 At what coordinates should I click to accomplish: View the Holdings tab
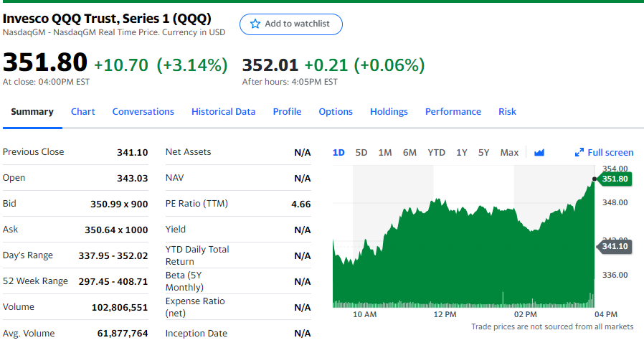pyautogui.click(x=389, y=111)
